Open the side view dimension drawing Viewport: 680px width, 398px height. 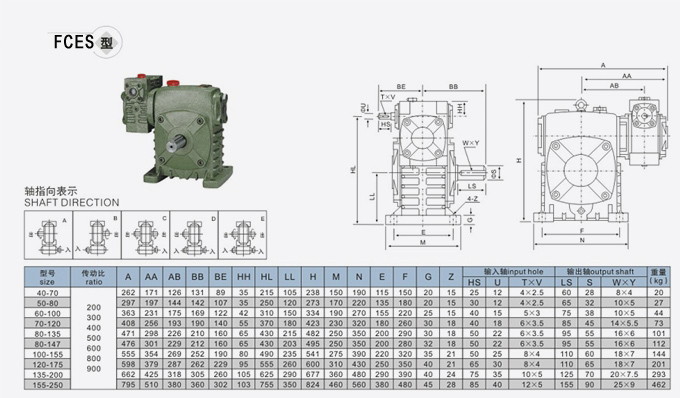click(592, 156)
